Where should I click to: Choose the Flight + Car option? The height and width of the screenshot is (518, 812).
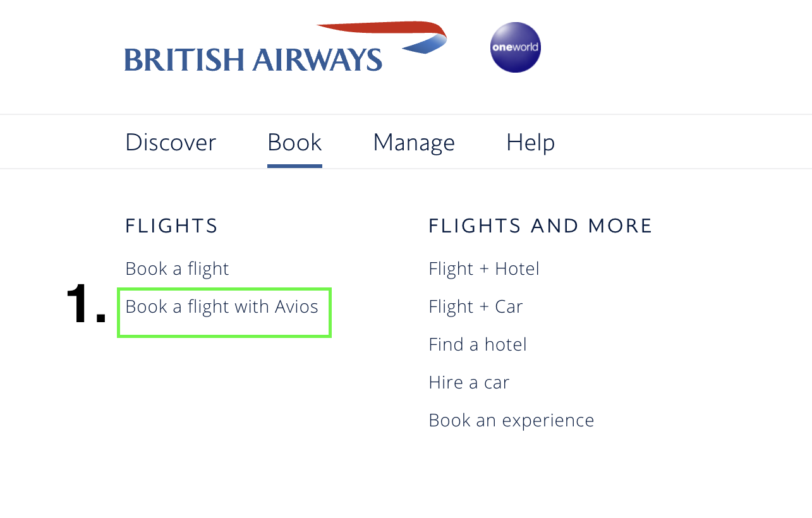click(x=475, y=307)
